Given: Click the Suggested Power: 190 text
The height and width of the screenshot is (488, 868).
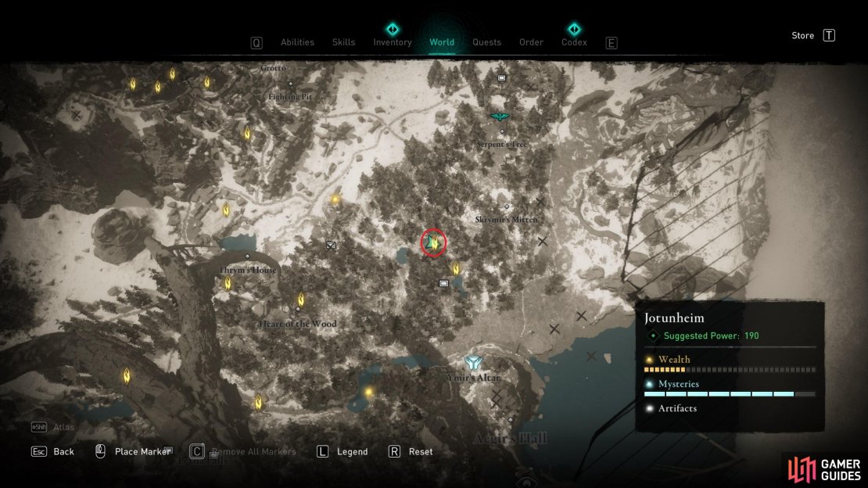Looking at the screenshot, I should click(712, 335).
